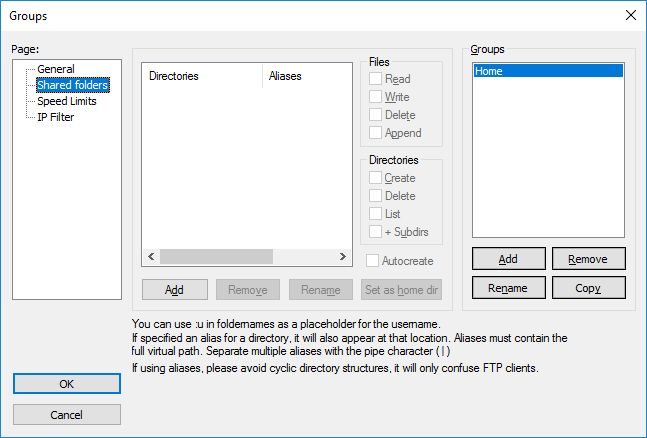Screen dimensions: 647x438
Task: Copy the selected group
Action: pyautogui.click(x=588, y=288)
